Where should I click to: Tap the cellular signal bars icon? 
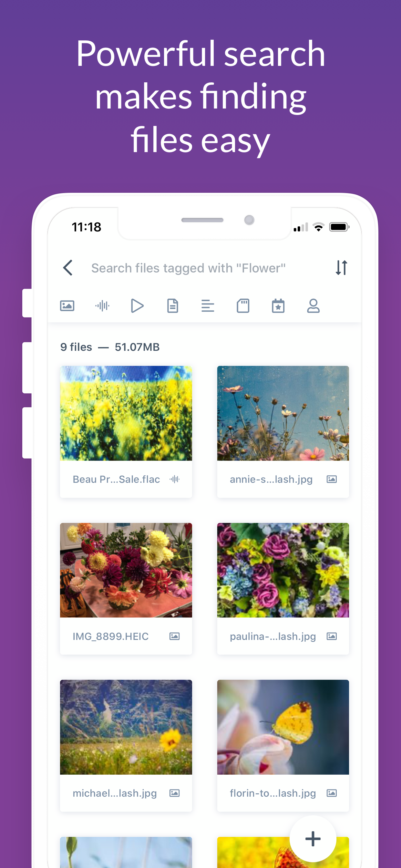coord(301,227)
